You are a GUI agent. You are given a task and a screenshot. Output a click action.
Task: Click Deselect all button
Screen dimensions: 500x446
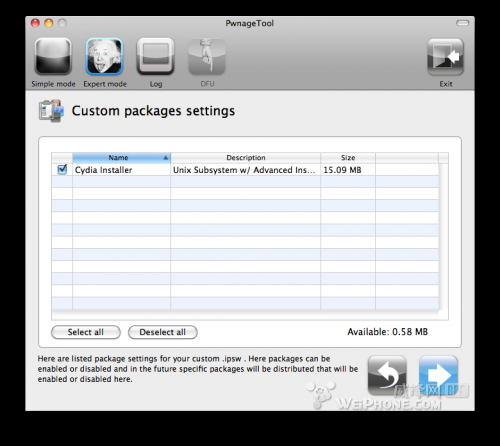point(163,332)
